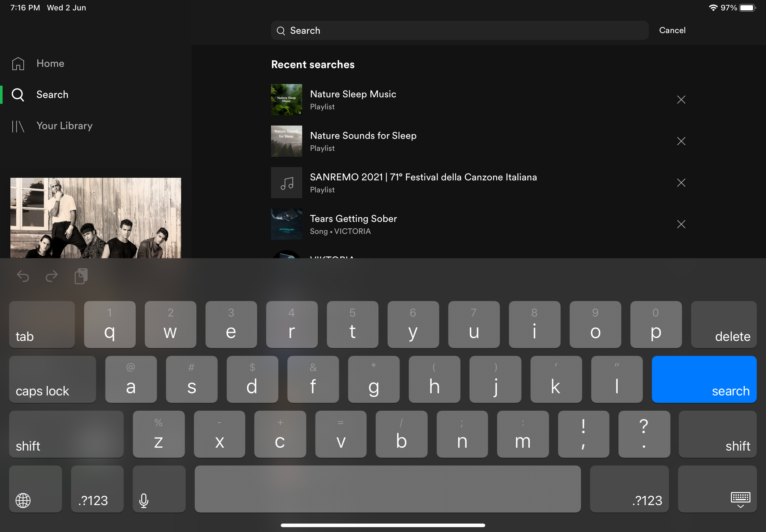Open Your Library from the sidebar
Screen dimensions: 766x532
pyautogui.click(x=64, y=126)
